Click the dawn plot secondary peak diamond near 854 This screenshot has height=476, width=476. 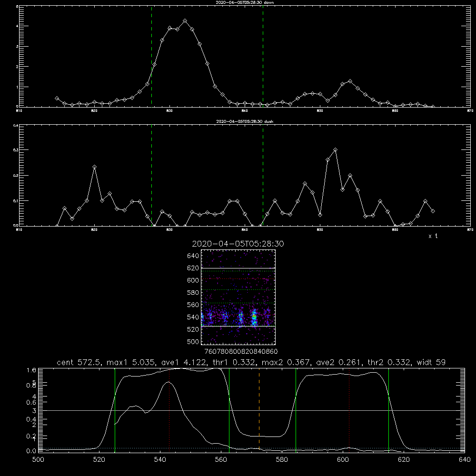pos(350,81)
